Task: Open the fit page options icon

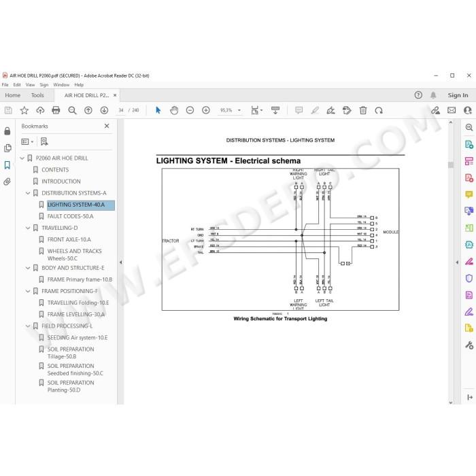Action: coord(255,110)
